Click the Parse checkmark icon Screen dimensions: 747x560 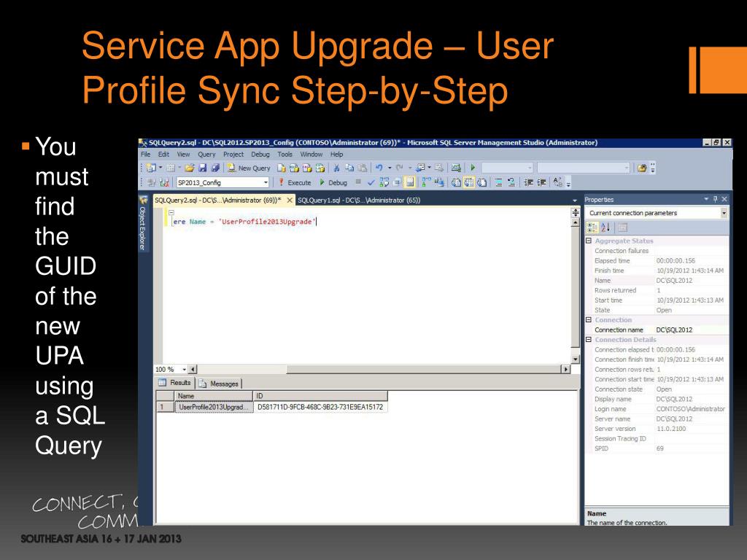click(x=371, y=182)
